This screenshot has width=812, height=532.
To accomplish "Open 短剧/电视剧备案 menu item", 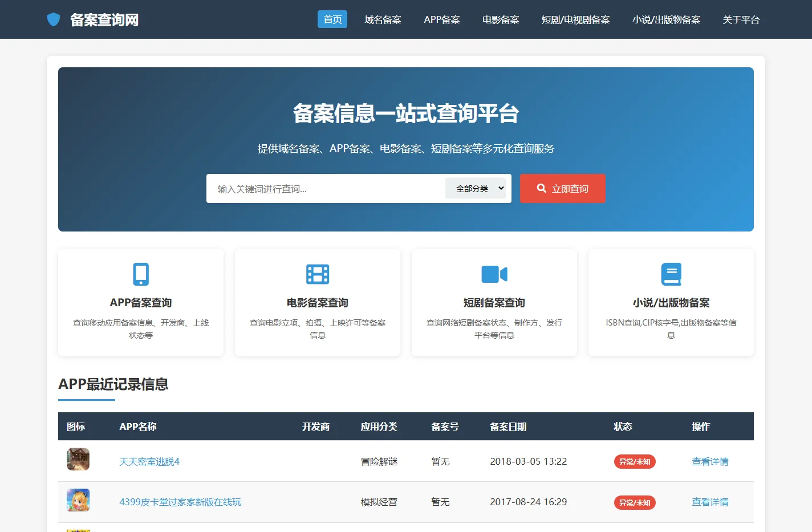I will (x=575, y=19).
